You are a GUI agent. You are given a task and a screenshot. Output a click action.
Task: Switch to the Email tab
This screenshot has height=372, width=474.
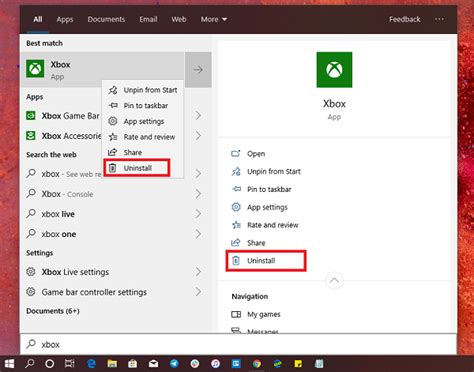coord(148,19)
